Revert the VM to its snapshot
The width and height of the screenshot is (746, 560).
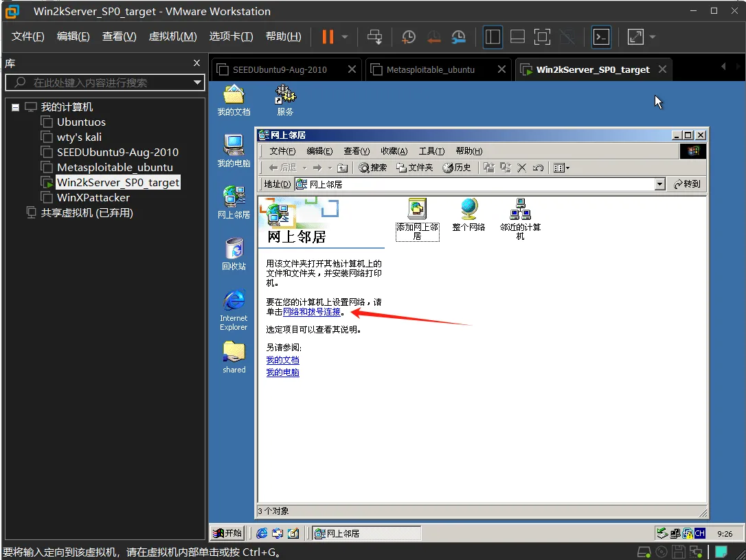click(433, 36)
